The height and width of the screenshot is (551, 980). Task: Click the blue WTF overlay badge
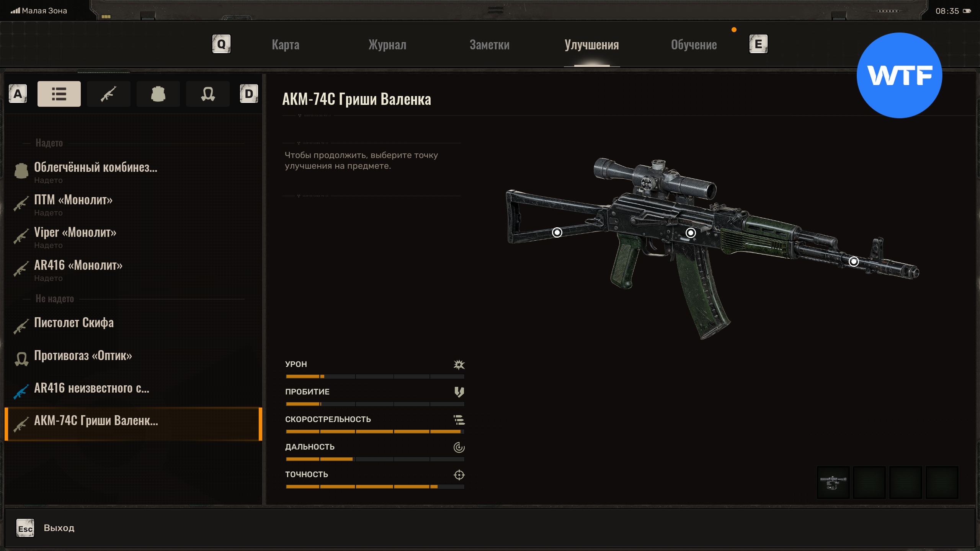[899, 75]
